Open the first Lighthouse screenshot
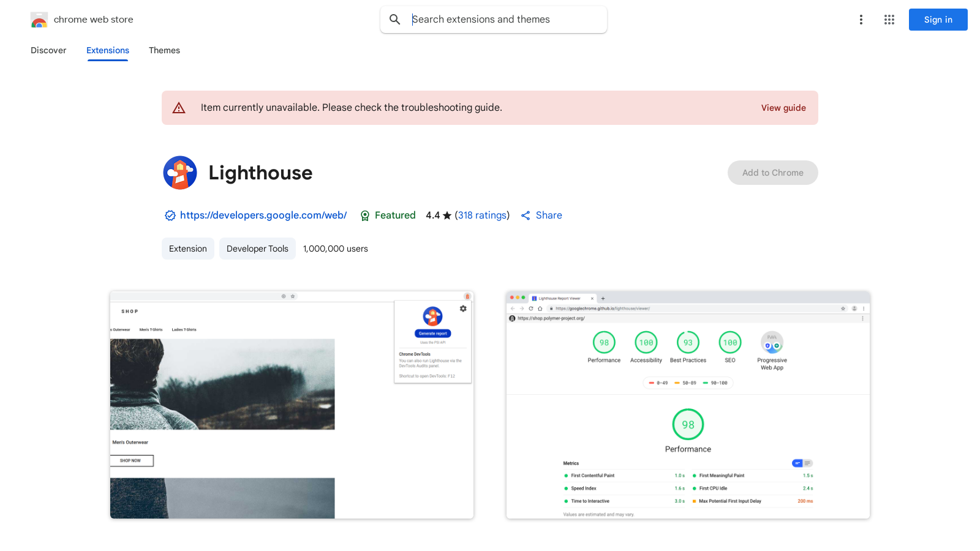The width and height of the screenshot is (980, 551). pos(292,405)
